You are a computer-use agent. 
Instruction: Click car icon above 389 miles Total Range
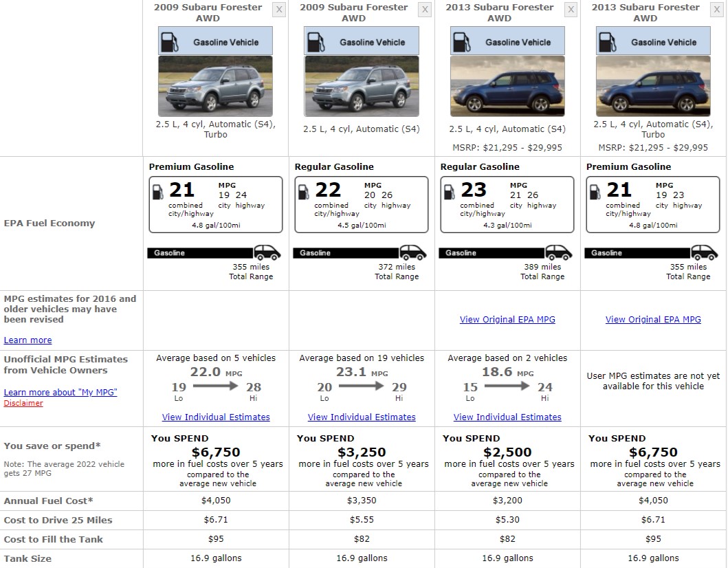pyautogui.click(x=558, y=252)
